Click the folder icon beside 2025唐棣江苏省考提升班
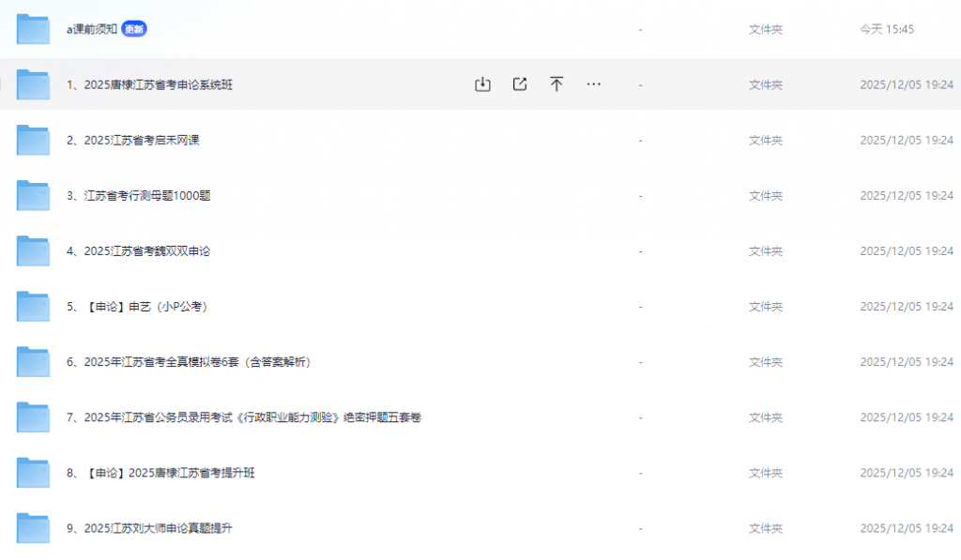This screenshot has height=560, width=961. pos(33,472)
